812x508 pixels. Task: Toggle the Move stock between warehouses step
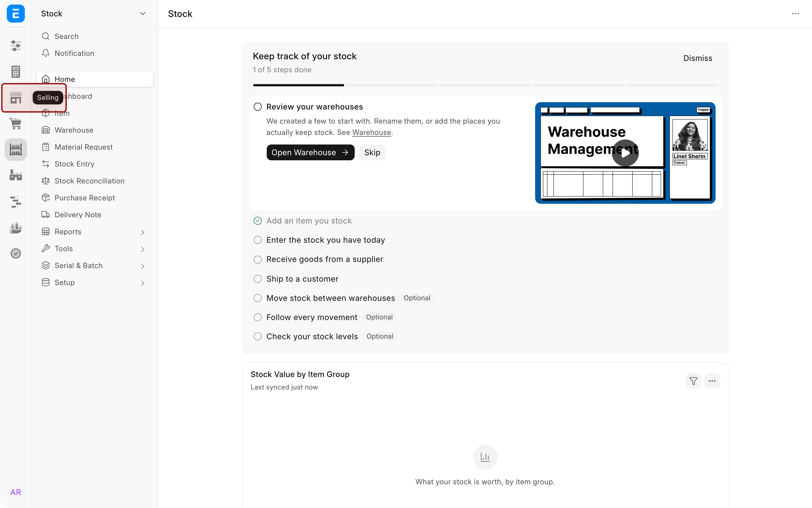coord(257,298)
